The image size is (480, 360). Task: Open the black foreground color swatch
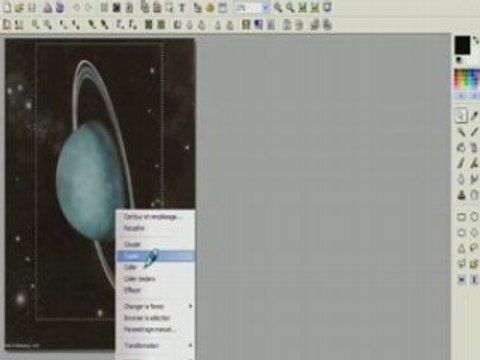coord(463,45)
